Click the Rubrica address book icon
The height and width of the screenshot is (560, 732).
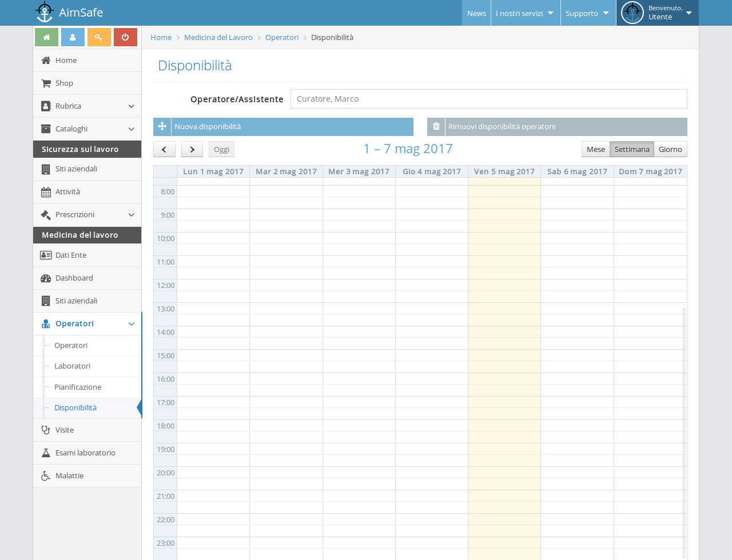coord(46,106)
